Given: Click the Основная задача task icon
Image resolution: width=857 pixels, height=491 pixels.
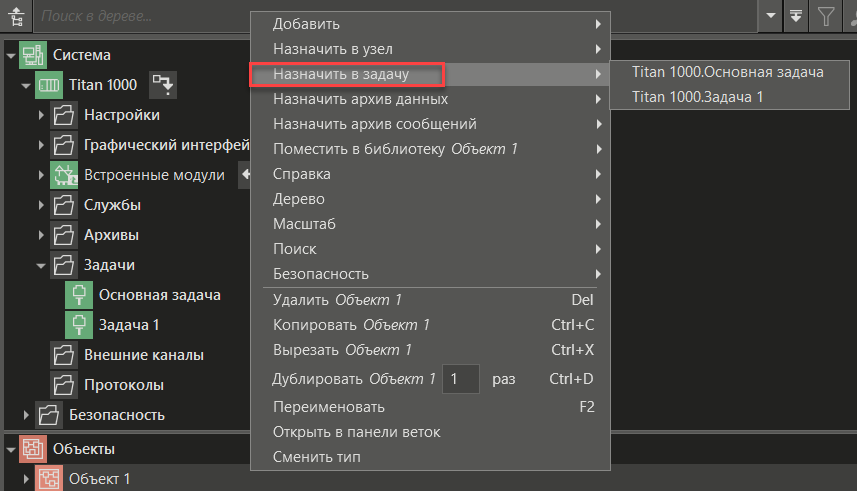Looking at the screenshot, I should click(79, 295).
